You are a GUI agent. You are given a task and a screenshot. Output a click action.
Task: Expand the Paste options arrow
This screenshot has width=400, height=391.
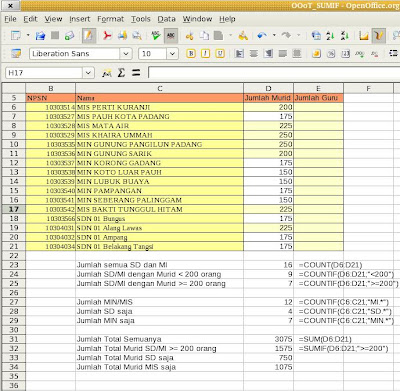pos(230,35)
